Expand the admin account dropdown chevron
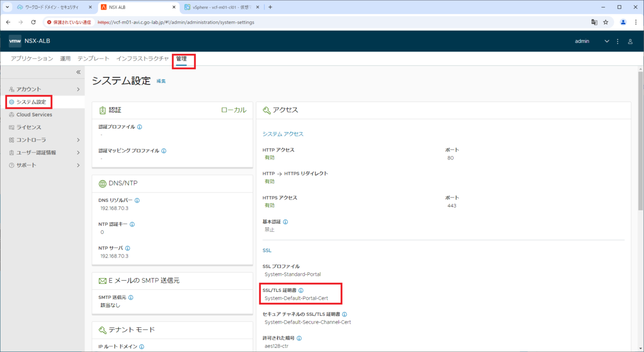Screen dimensions: 644x352 pyautogui.click(x=607, y=41)
